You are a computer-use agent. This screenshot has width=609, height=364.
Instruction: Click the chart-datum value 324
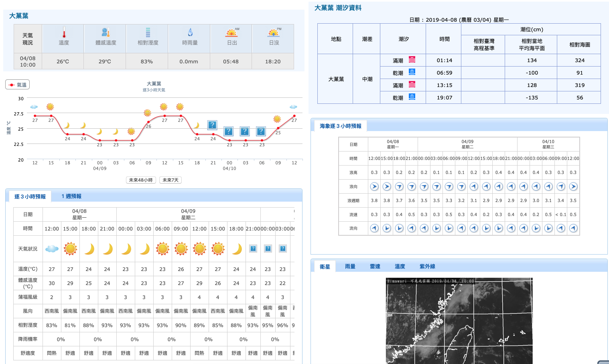point(580,60)
